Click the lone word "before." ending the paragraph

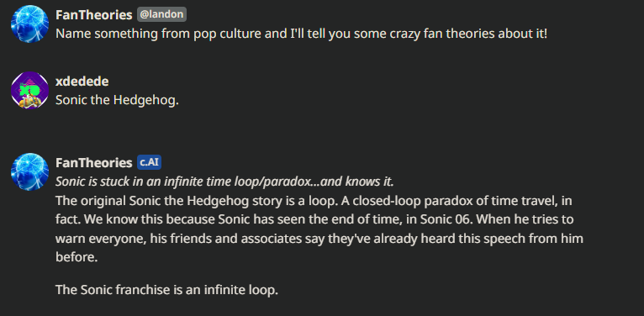77,257
